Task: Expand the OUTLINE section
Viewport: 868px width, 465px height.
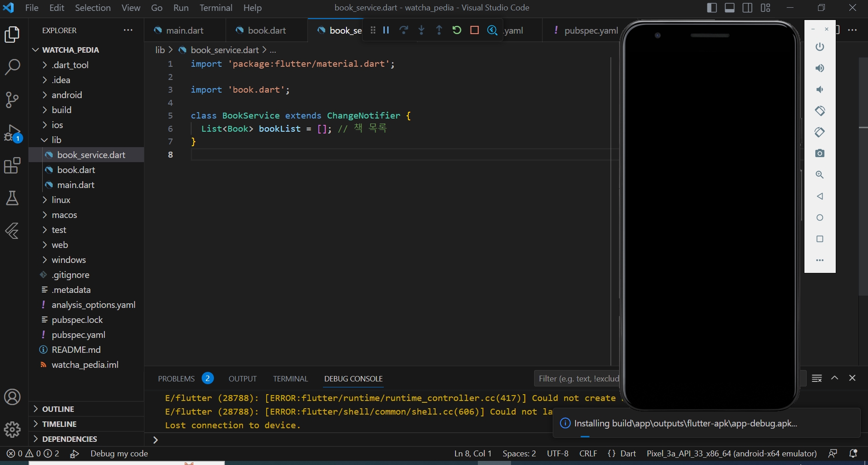Action: [86, 409]
